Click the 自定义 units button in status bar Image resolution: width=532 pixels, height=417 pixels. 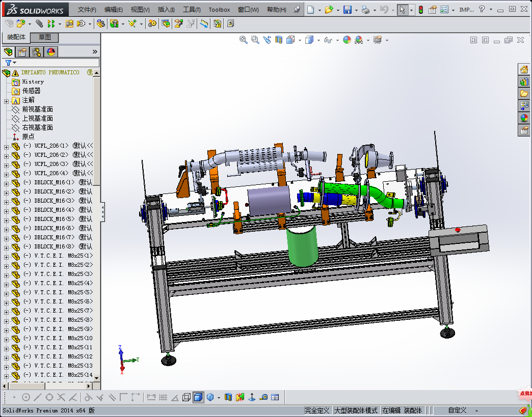coord(457,410)
